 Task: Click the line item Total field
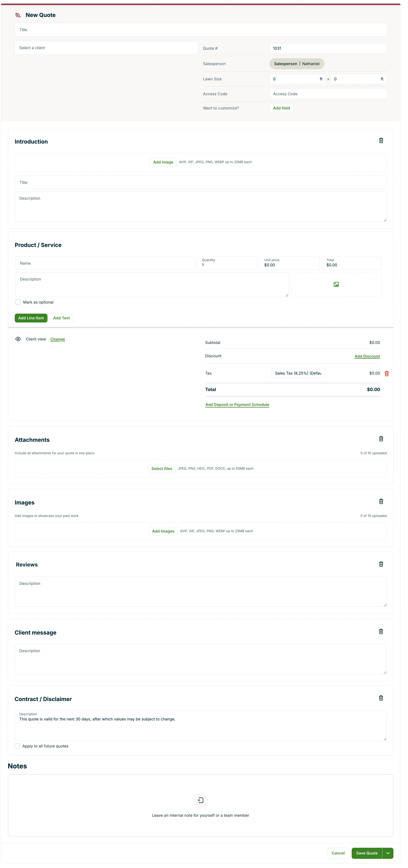coord(352,263)
